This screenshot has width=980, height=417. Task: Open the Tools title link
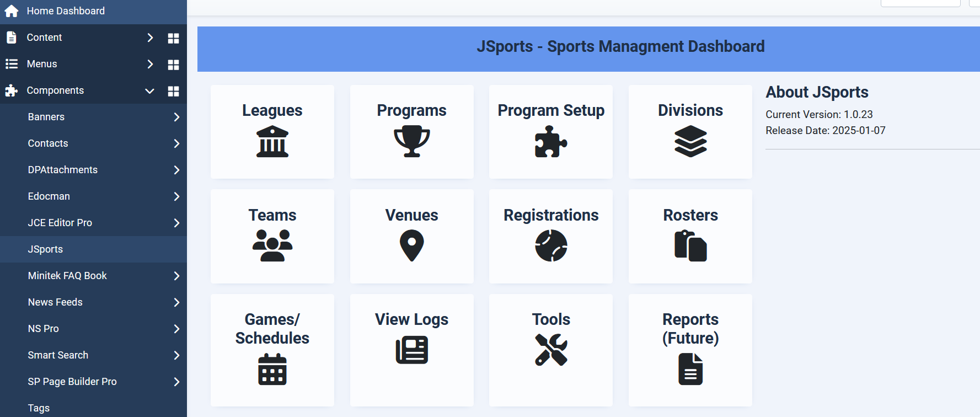[551, 319]
